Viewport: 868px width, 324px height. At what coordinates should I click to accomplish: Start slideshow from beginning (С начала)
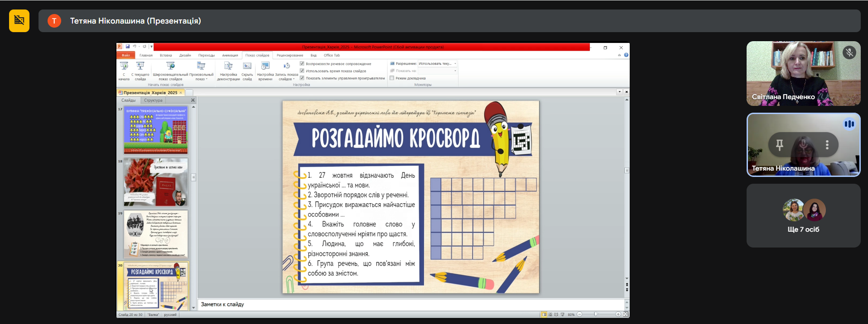(124, 67)
